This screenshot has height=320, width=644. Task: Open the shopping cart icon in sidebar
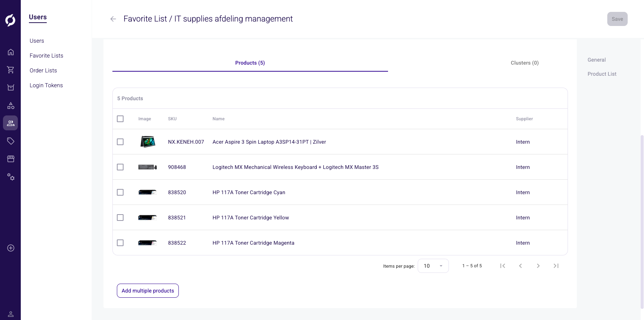(11, 70)
